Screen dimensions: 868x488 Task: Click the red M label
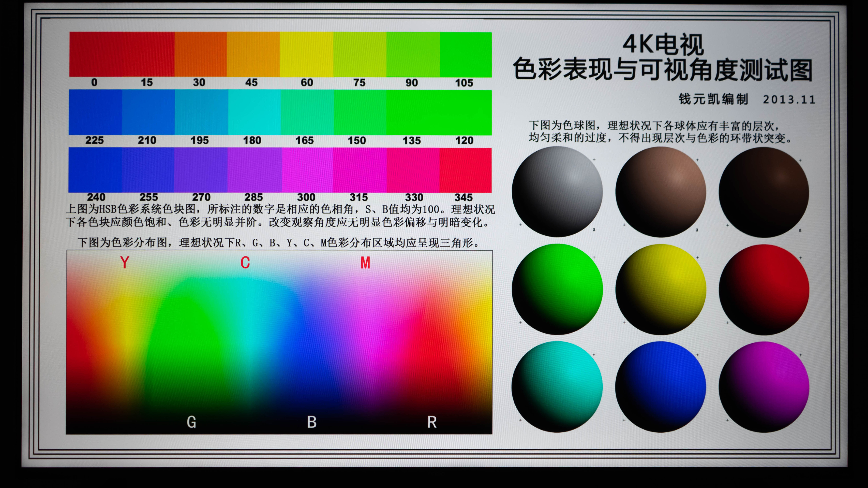(365, 263)
